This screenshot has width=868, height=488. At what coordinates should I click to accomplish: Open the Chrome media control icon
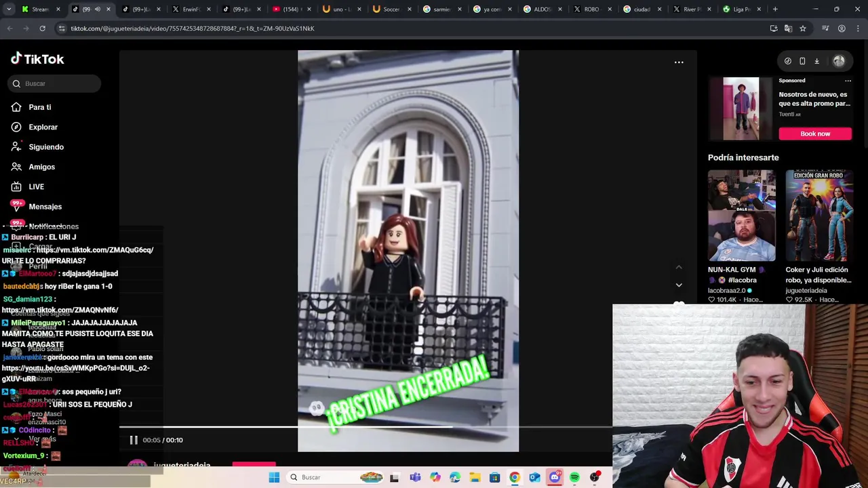click(x=825, y=28)
